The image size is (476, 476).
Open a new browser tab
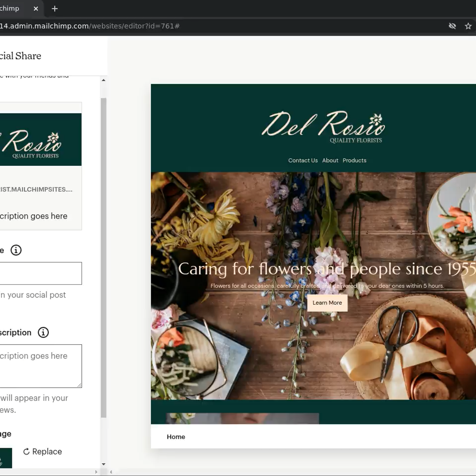pyautogui.click(x=55, y=9)
